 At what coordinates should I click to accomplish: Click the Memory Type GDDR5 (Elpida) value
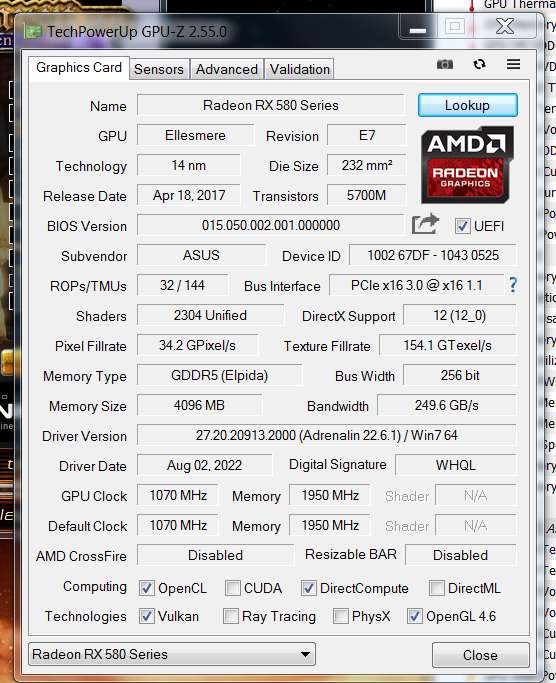click(x=219, y=375)
